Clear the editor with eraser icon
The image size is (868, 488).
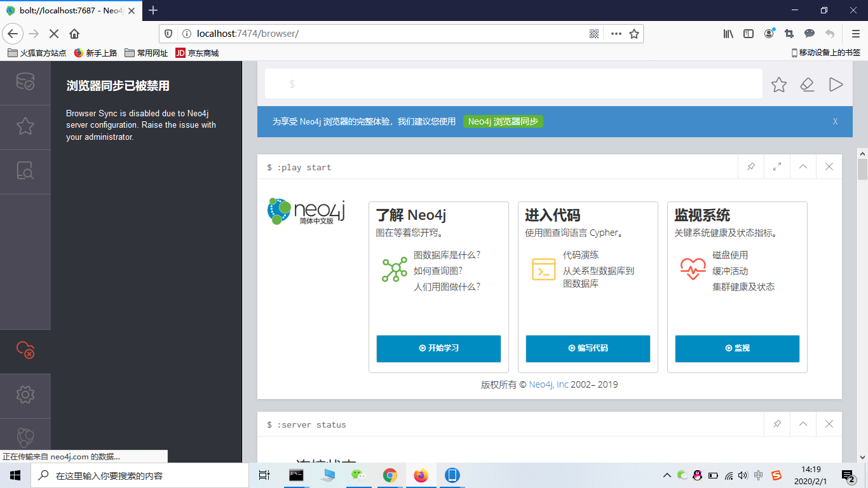click(x=808, y=85)
